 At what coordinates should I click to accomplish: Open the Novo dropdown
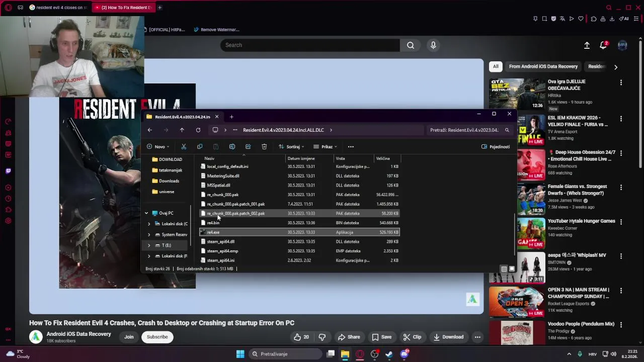pos(158,147)
